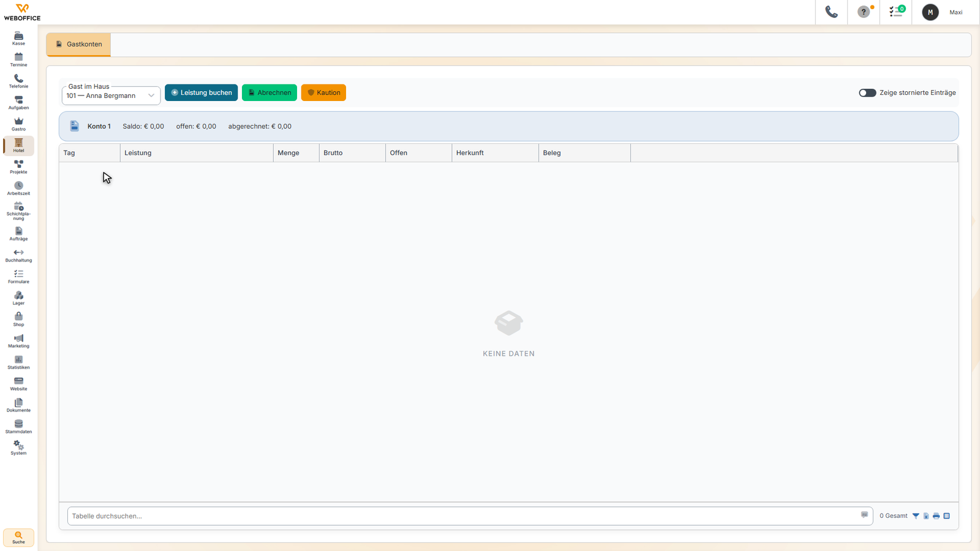This screenshot has width=980, height=551.
Task: Sort by the Tag column header
Action: coord(89,153)
